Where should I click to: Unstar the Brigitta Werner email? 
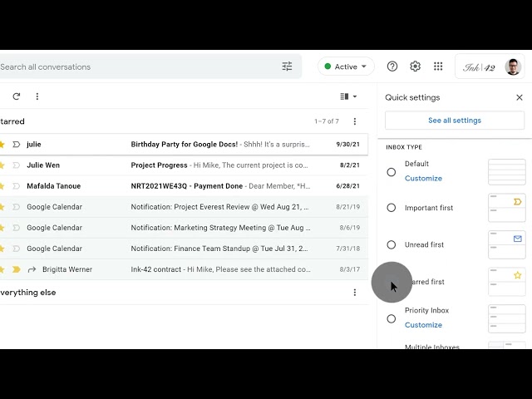(2, 269)
